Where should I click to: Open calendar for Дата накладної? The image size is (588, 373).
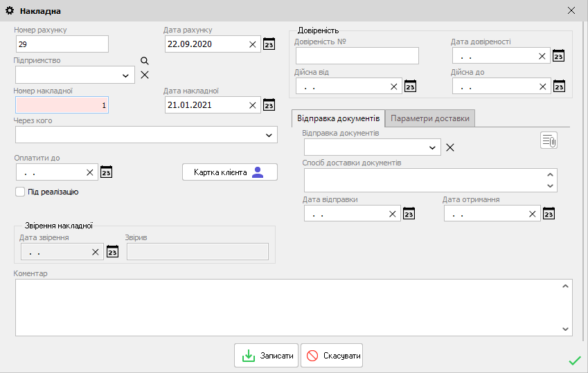[x=269, y=105]
